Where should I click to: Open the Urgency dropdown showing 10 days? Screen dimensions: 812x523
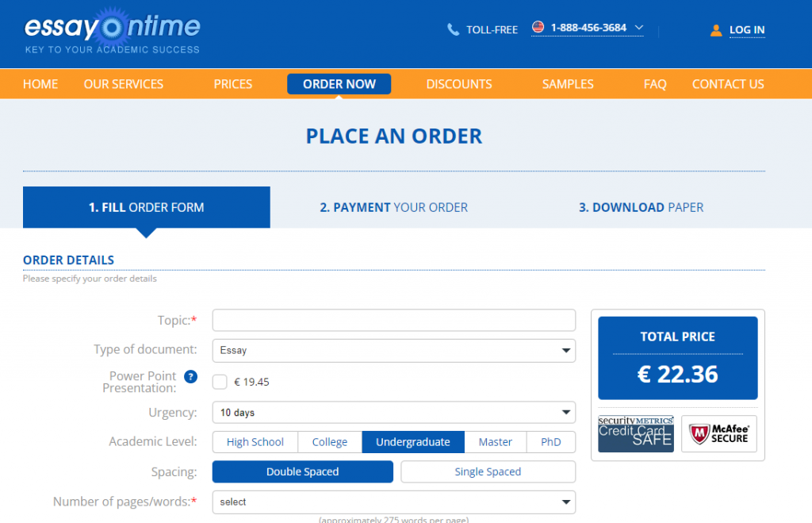click(x=394, y=413)
